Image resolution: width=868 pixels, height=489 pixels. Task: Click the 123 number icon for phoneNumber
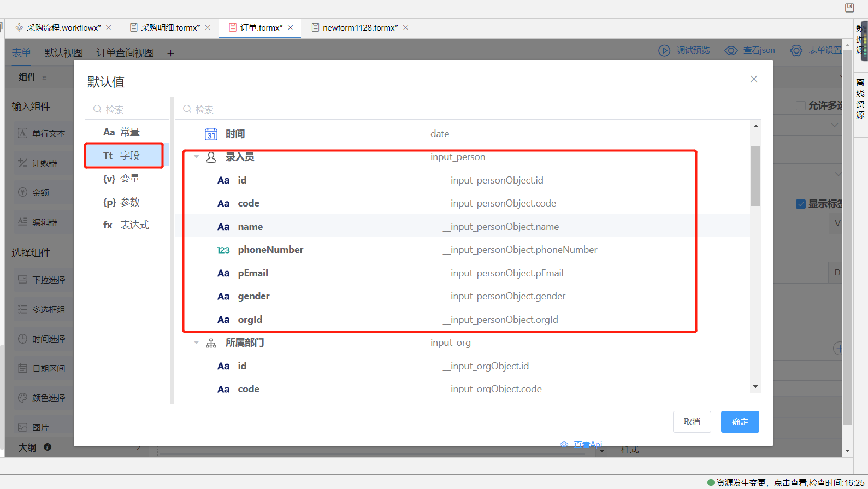223,250
